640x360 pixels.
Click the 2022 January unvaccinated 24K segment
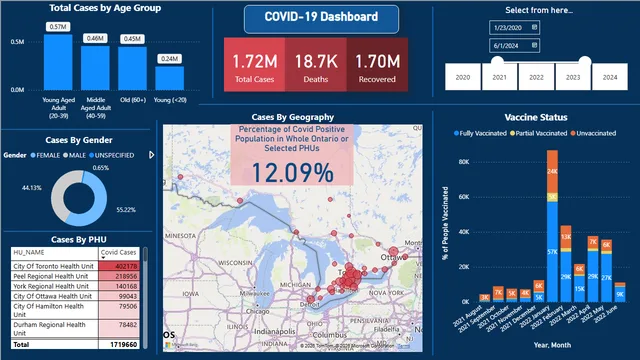[x=552, y=171]
